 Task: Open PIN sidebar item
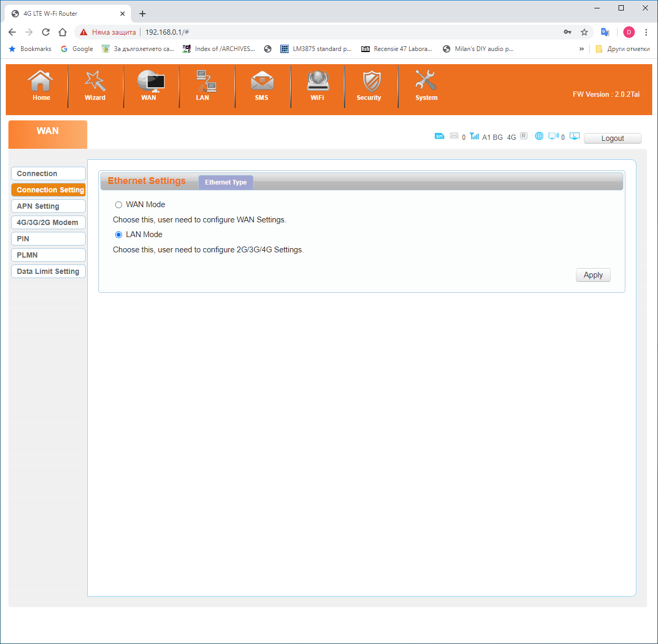(48, 239)
